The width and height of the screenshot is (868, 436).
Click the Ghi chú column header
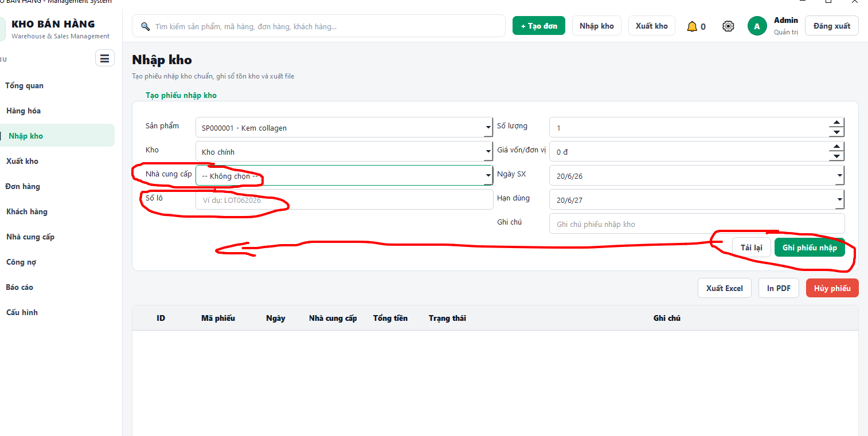tap(667, 318)
